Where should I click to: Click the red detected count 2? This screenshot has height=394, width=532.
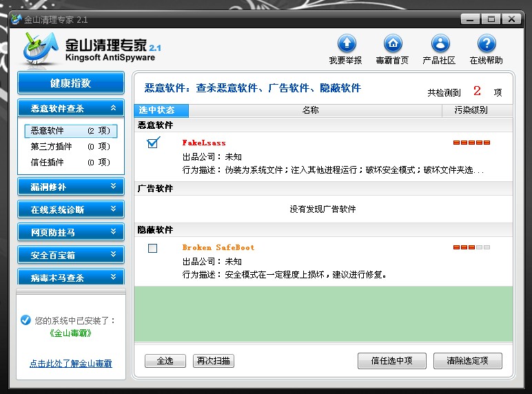[477, 90]
